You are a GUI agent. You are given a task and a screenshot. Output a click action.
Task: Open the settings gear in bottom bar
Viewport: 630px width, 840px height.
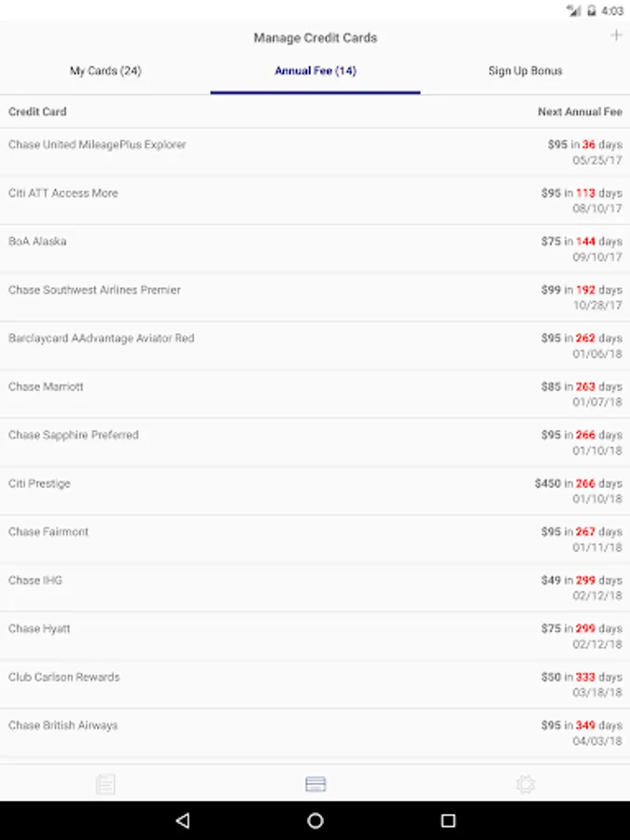tap(525, 784)
